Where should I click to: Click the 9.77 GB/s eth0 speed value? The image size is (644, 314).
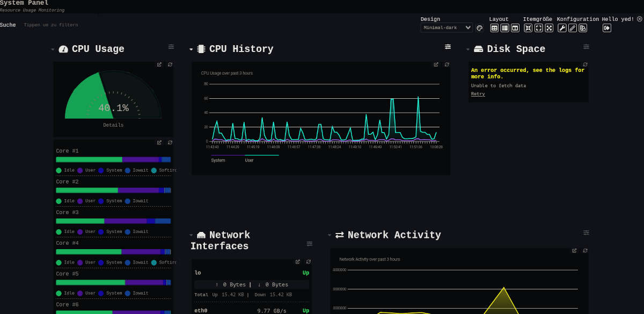click(x=272, y=311)
